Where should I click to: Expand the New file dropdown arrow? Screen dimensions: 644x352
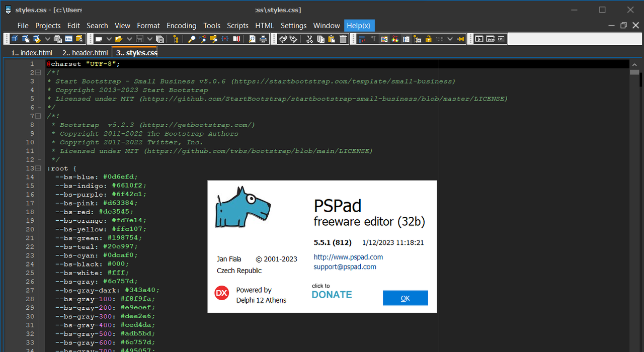109,39
